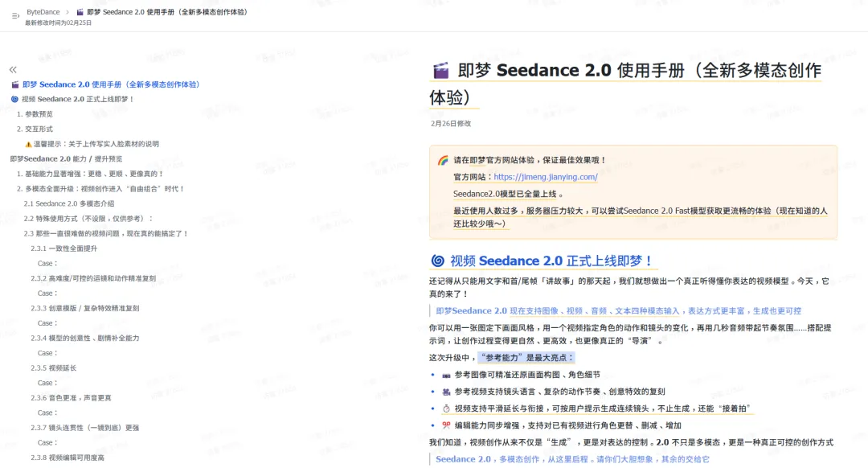This screenshot has height=468, width=868.
Task: Click the main document title heading
Action: click(625, 84)
